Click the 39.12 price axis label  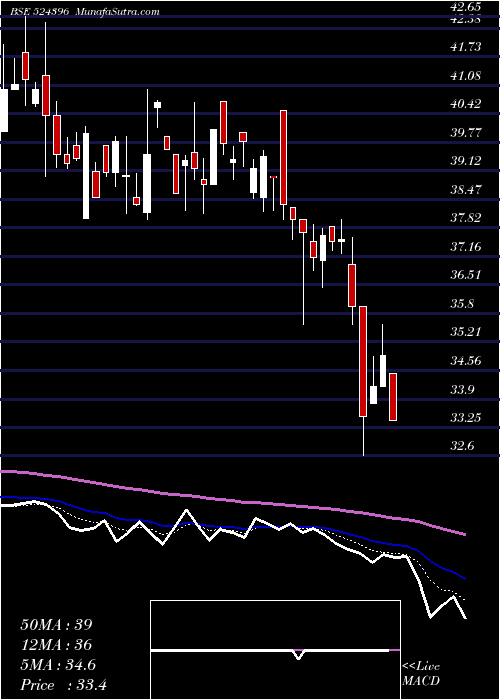(x=465, y=161)
